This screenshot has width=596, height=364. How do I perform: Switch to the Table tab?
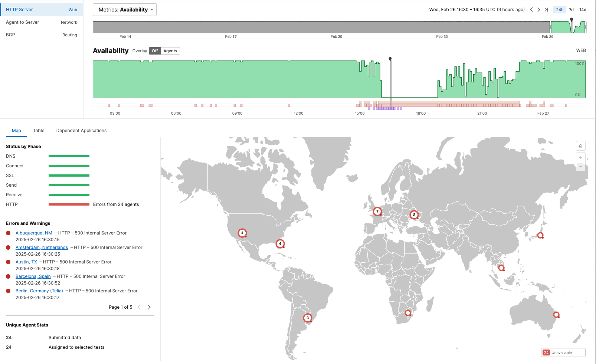tap(39, 131)
